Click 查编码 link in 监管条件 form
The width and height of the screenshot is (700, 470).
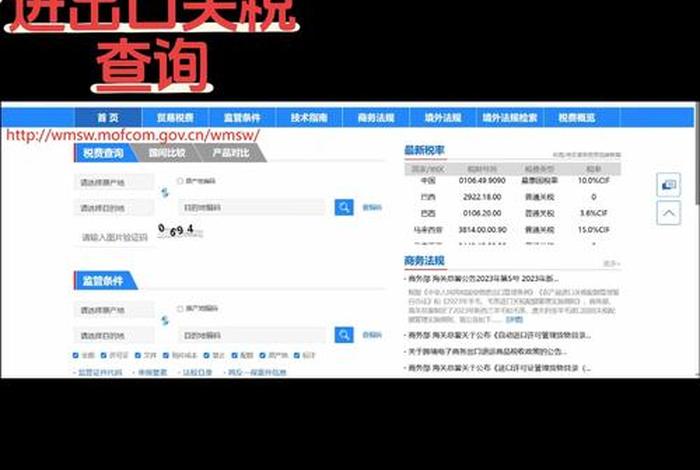372,335
